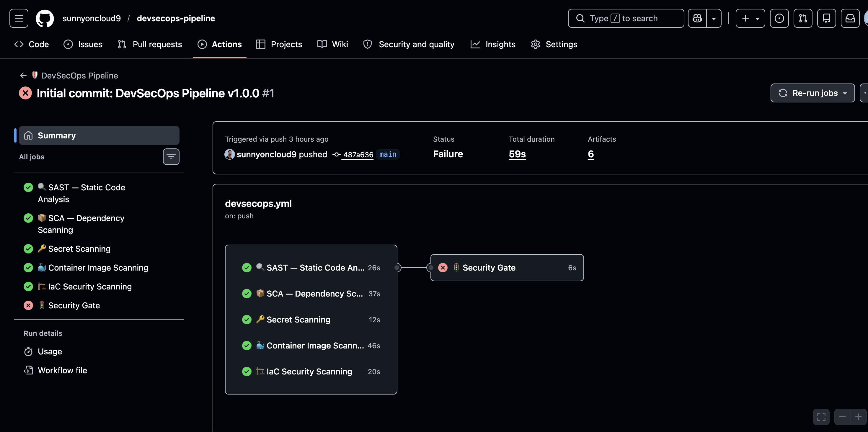Image resolution: width=868 pixels, height=432 pixels.
Task: Switch to the Wiki tab
Action: coord(332,45)
